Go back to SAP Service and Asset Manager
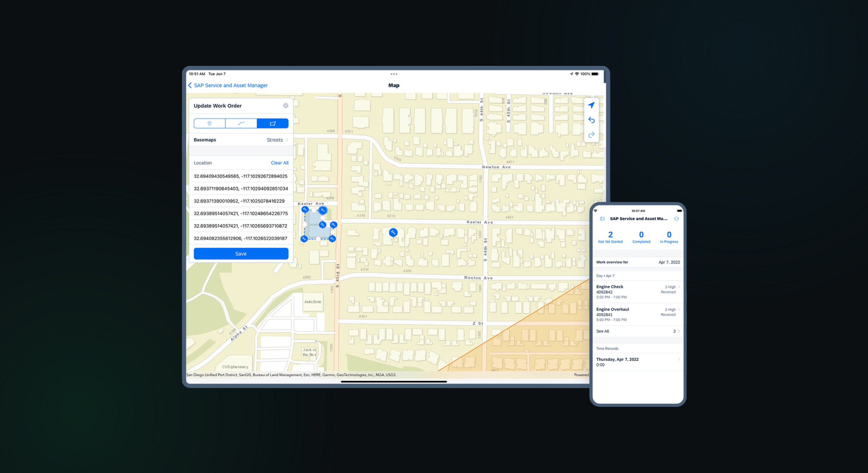868x473 pixels. (x=228, y=85)
